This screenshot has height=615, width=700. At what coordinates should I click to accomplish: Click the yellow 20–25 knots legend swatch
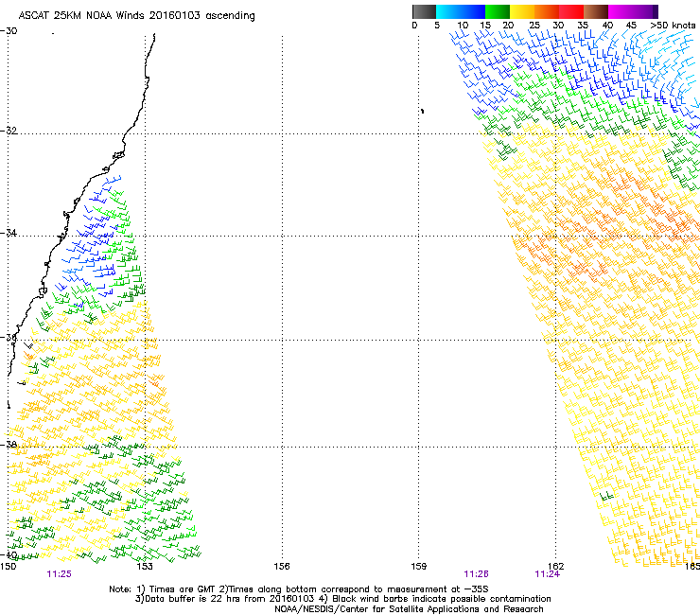522,11
